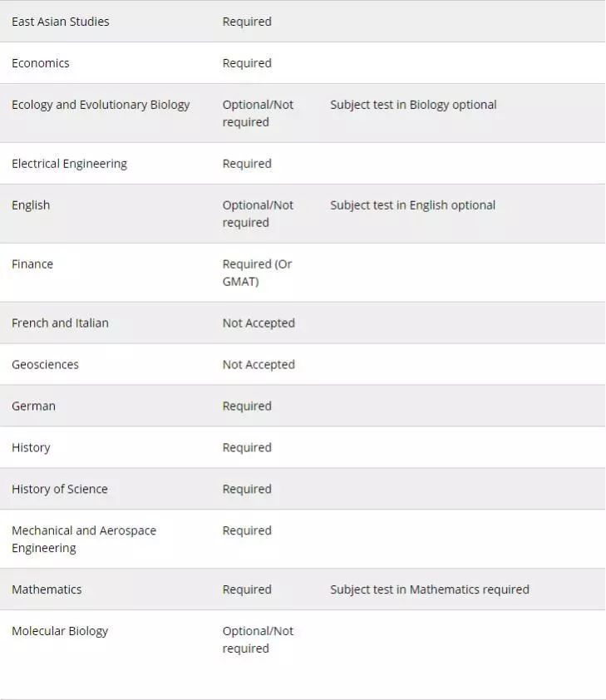
Task: Click the Required (Or GMAT) cell
Action: pyautogui.click(x=257, y=273)
